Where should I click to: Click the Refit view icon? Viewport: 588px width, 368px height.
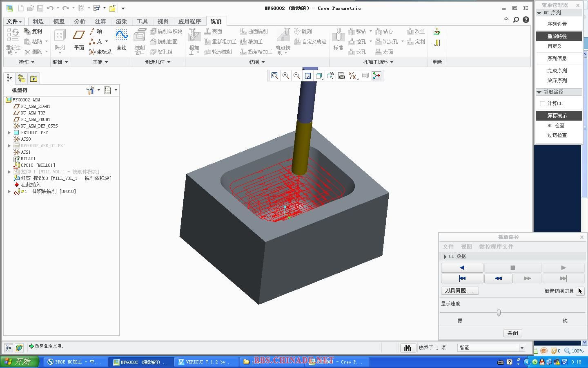[275, 76]
